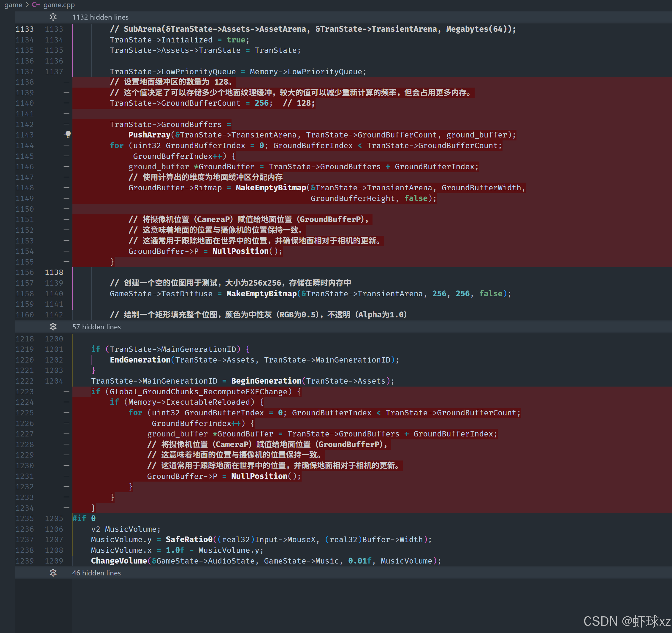Click unfold icon beside 57 hidden lines
The height and width of the screenshot is (633, 672).
coord(53,327)
